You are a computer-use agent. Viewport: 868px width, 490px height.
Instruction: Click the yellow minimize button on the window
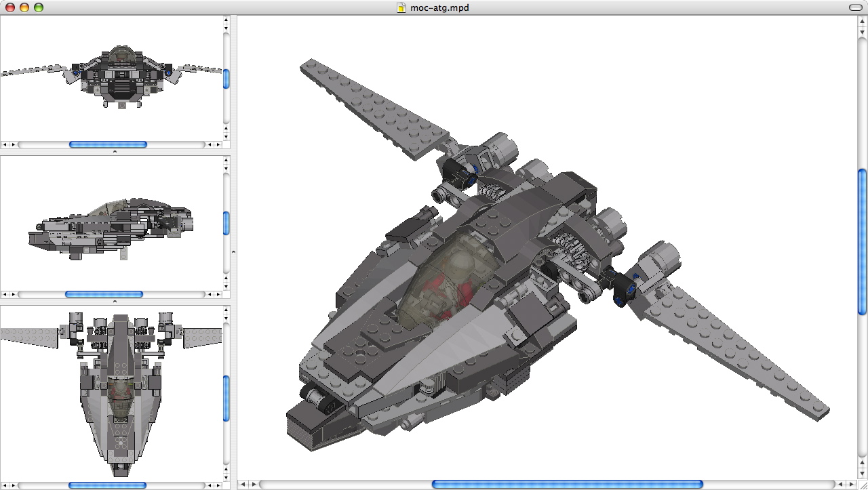point(25,8)
